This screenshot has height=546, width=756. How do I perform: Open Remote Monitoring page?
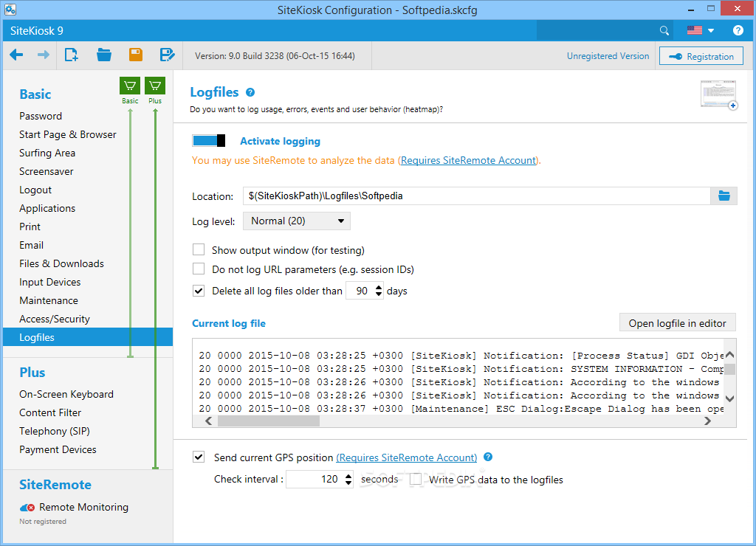[83, 507]
